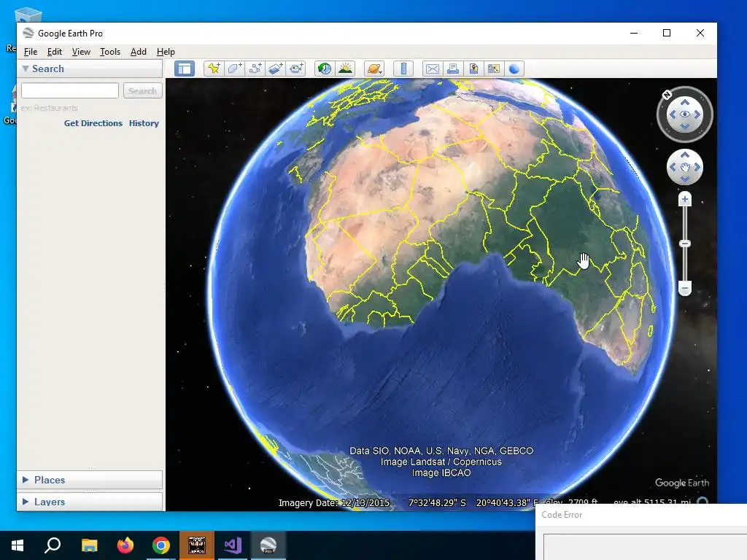Click the longitude 20°40'43.38" E readout
Image resolution: width=747 pixels, height=560 pixels.
[x=508, y=503]
